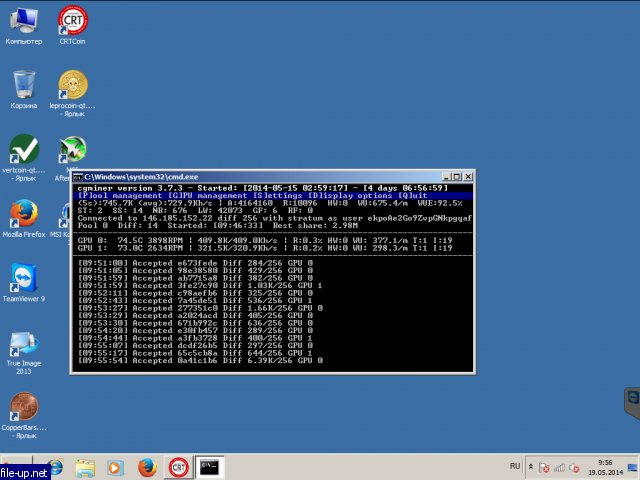Open the clock showing 9:56
This screenshot has width=640, height=480.
[x=605, y=467]
